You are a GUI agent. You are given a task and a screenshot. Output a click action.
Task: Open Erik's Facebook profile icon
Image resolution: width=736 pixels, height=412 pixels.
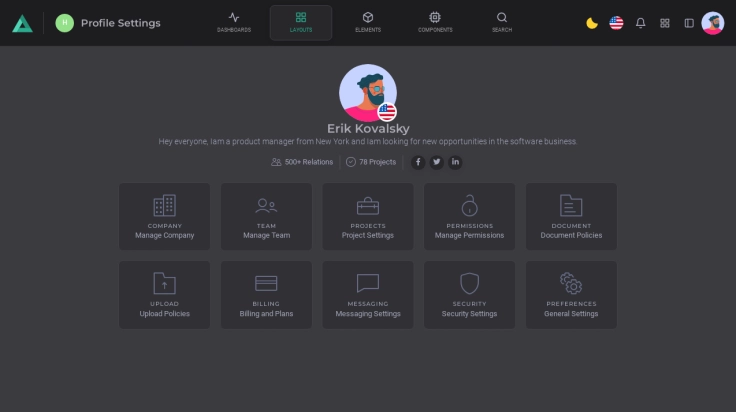pos(418,162)
